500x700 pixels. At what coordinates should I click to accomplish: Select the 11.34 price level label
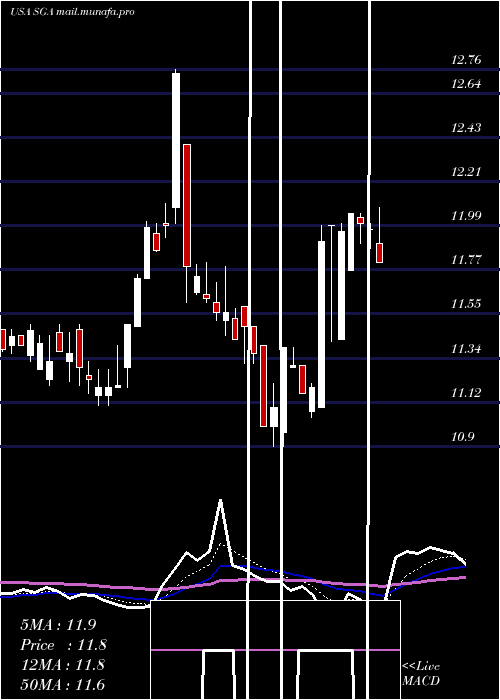pyautogui.click(x=466, y=349)
